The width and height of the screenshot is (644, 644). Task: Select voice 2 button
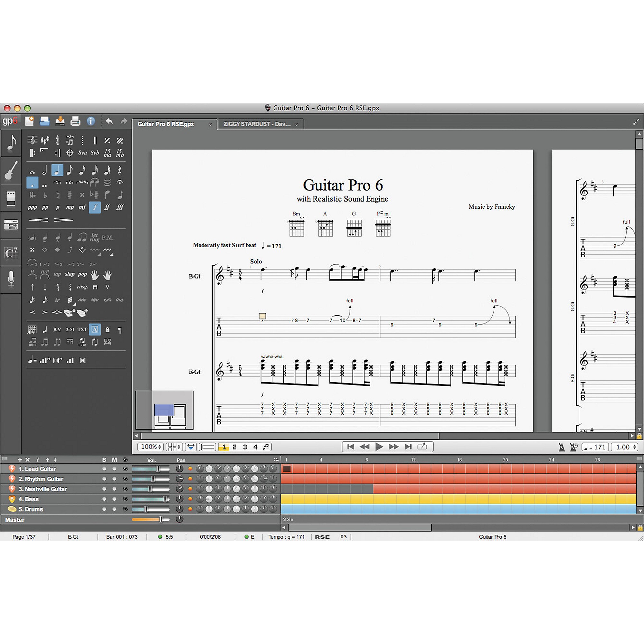tap(234, 447)
